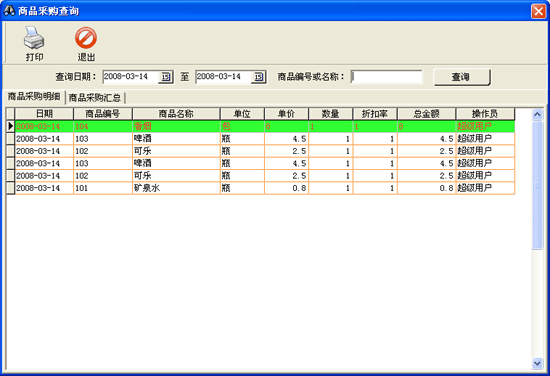The image size is (550, 376).
Task: Click the vertical scrollbar thumb
Action: tap(537, 185)
